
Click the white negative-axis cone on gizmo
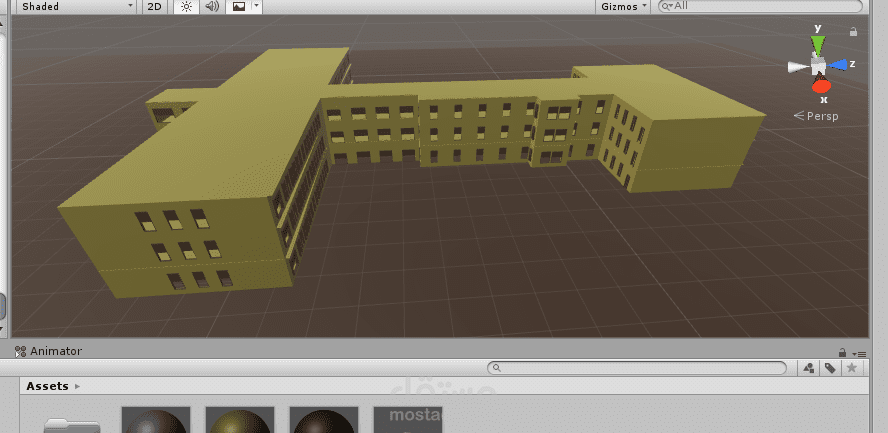click(798, 67)
